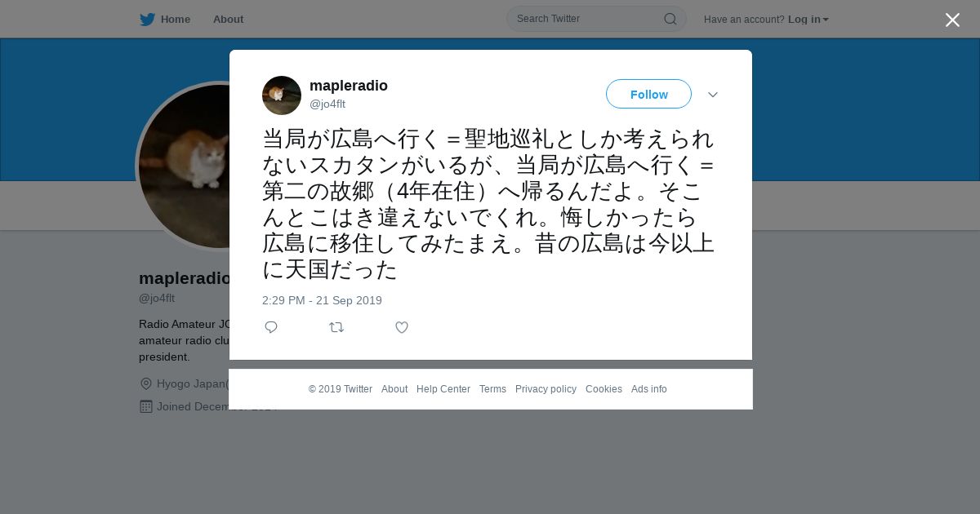Click the Twitter bird logo

point(147,20)
